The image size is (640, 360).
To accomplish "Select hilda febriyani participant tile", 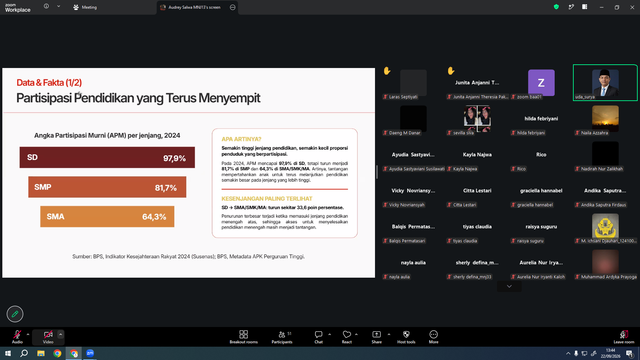I will (x=541, y=118).
